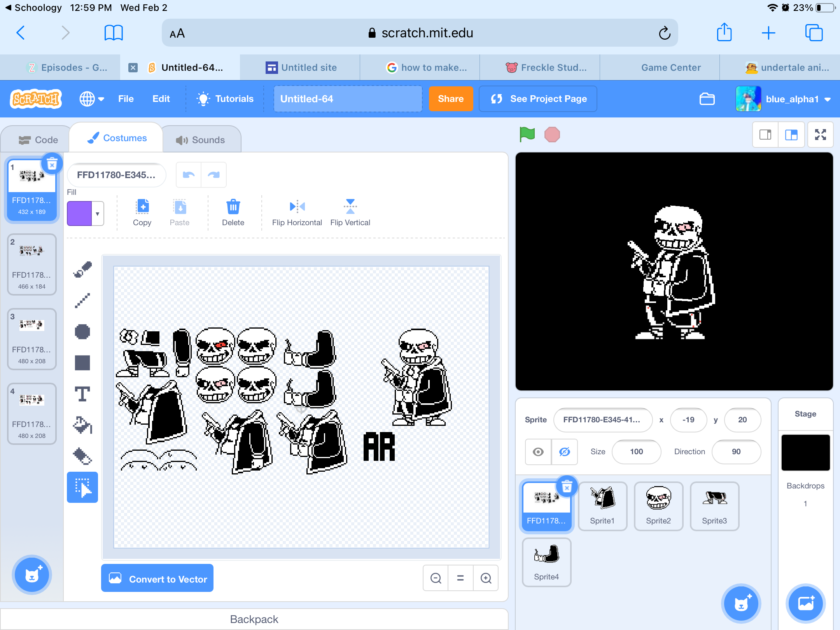The width and height of the screenshot is (840, 630).
Task: Select the Line tool
Action: tap(82, 300)
